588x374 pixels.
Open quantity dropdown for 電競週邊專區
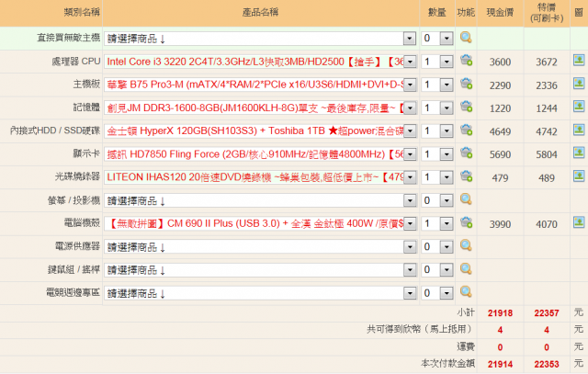coord(437,293)
